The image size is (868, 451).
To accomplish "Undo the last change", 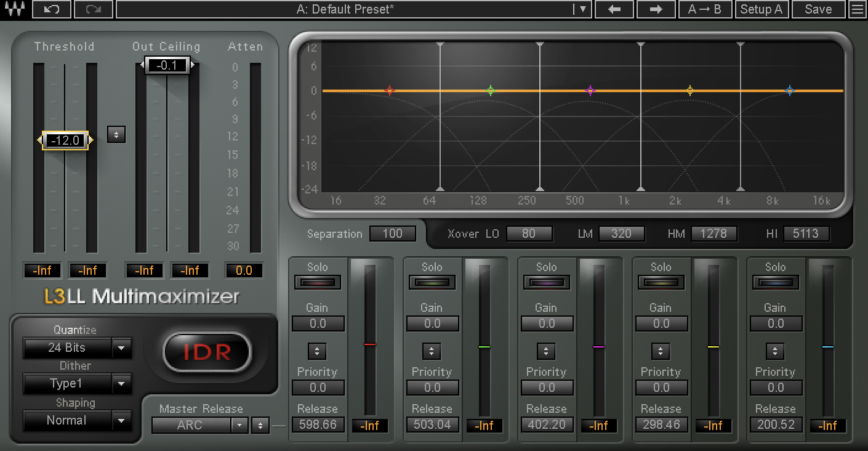I will click(52, 9).
